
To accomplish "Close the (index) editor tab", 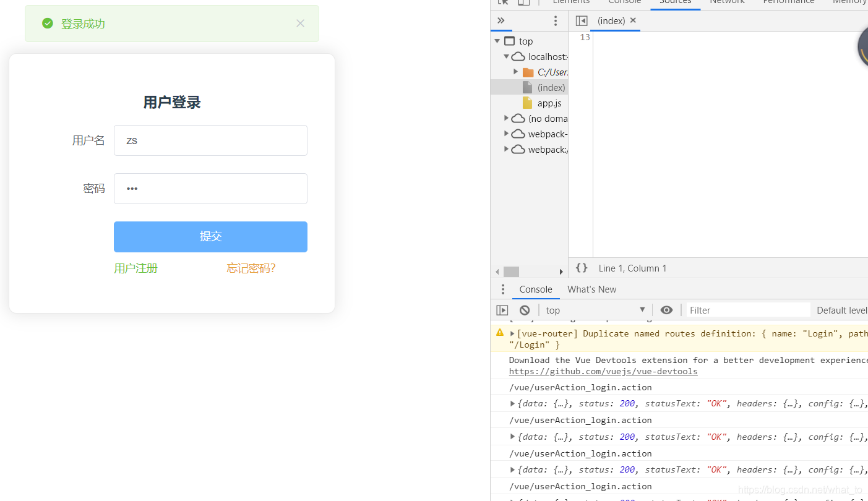I will (x=633, y=20).
